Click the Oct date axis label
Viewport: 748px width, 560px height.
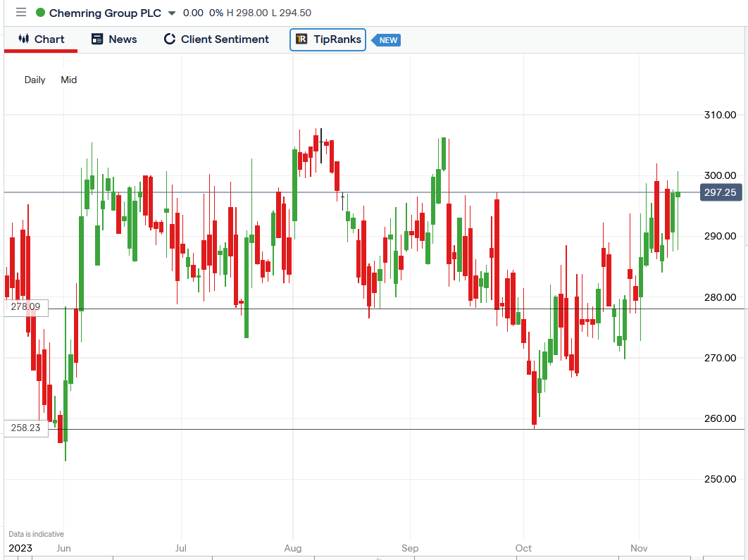tap(523, 548)
